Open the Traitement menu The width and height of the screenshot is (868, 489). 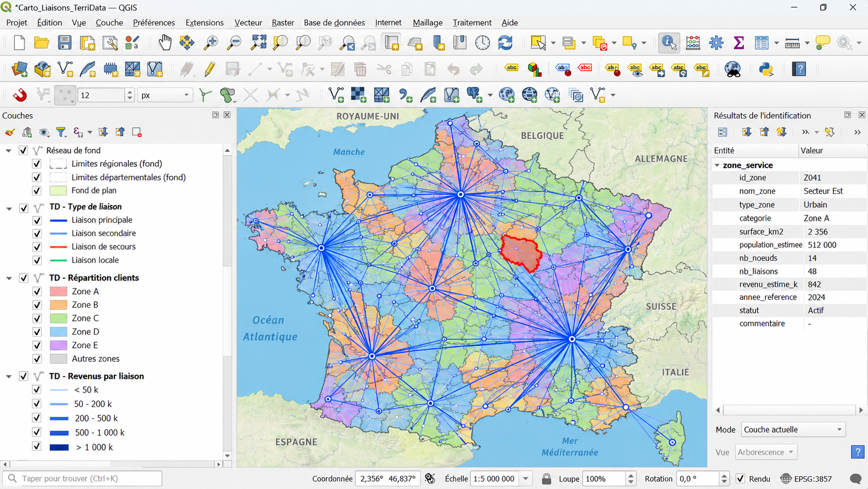[472, 22]
